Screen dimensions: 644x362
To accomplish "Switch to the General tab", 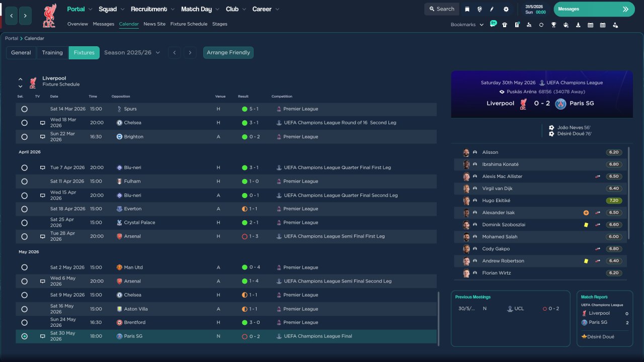I will [x=21, y=52].
